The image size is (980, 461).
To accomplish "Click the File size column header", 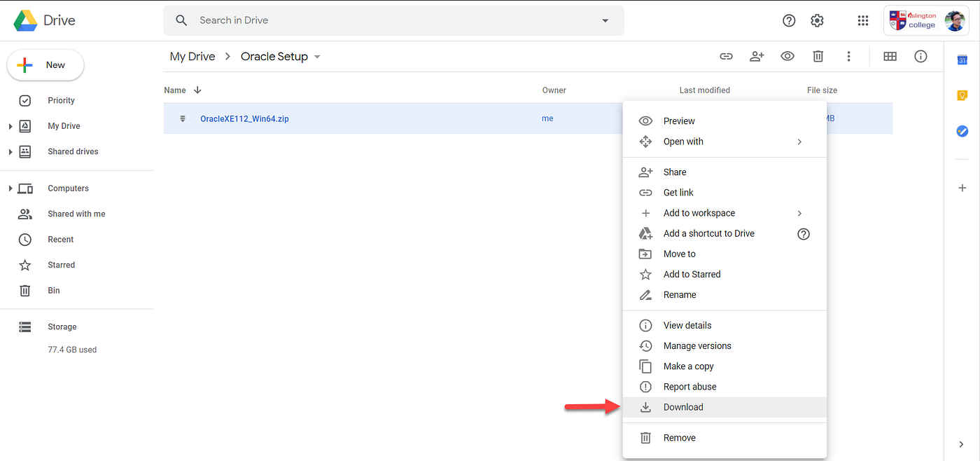I will pyautogui.click(x=822, y=90).
